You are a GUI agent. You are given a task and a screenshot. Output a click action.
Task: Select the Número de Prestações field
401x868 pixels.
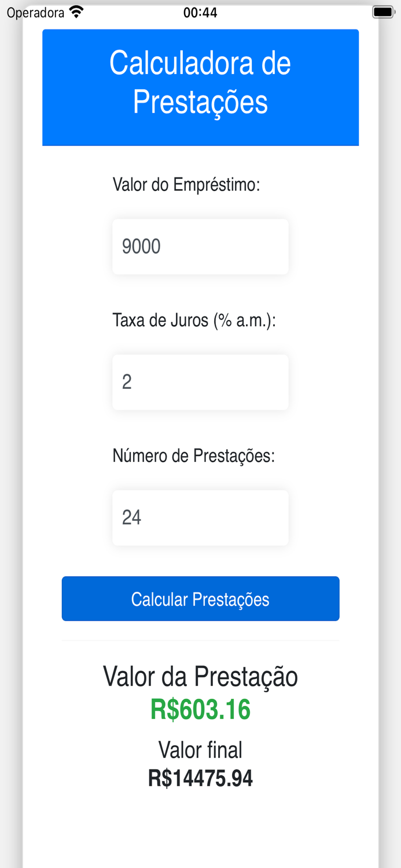pyautogui.click(x=200, y=517)
